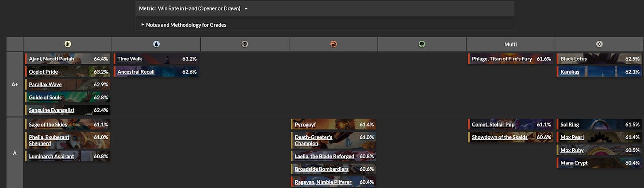Click the Pyrogoyf card entry

point(333,125)
